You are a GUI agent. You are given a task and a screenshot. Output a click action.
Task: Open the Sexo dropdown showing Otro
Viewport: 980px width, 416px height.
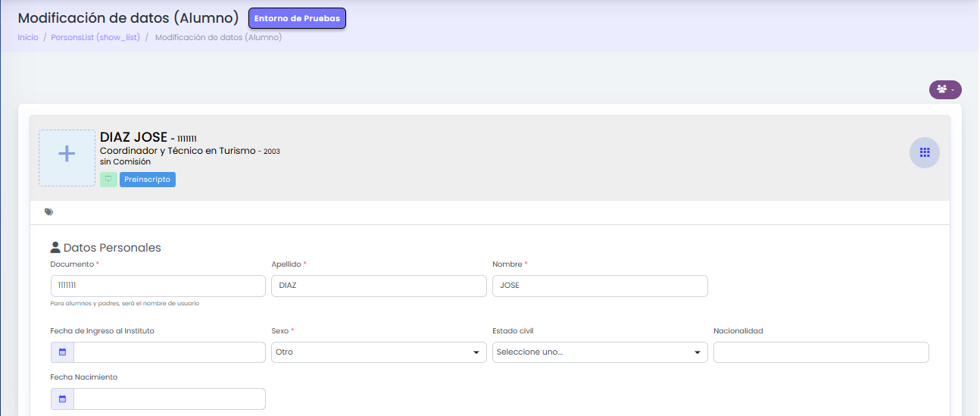(x=379, y=352)
